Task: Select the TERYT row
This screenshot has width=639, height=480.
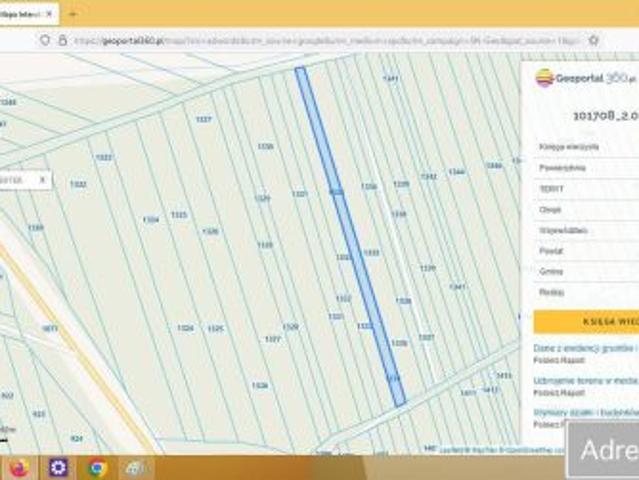Action: coord(586,189)
